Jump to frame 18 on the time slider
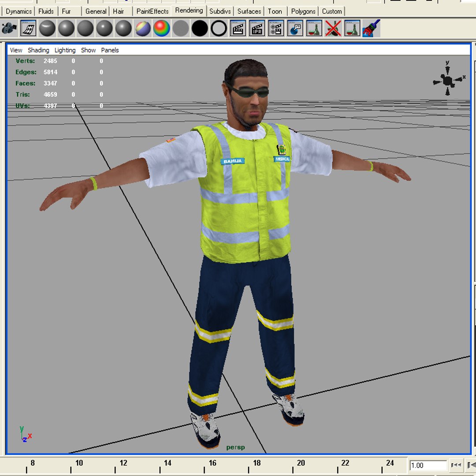Viewport: 476px width, 476px height. [257, 463]
